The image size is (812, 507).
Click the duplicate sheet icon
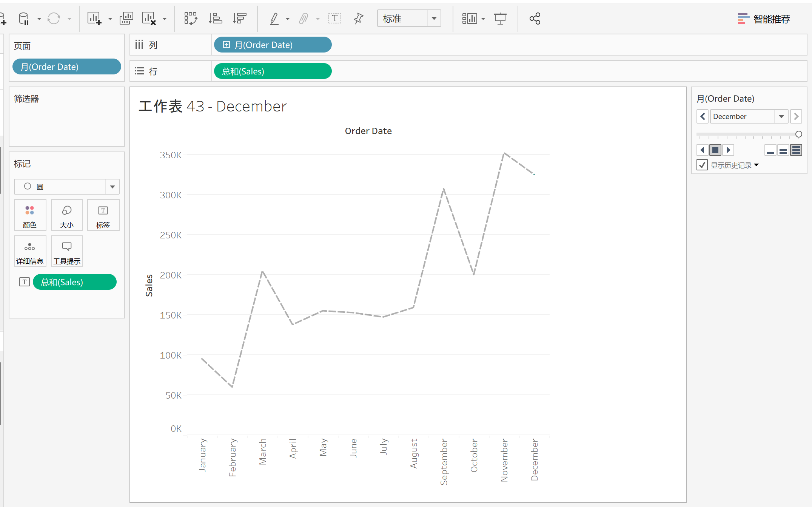click(126, 19)
